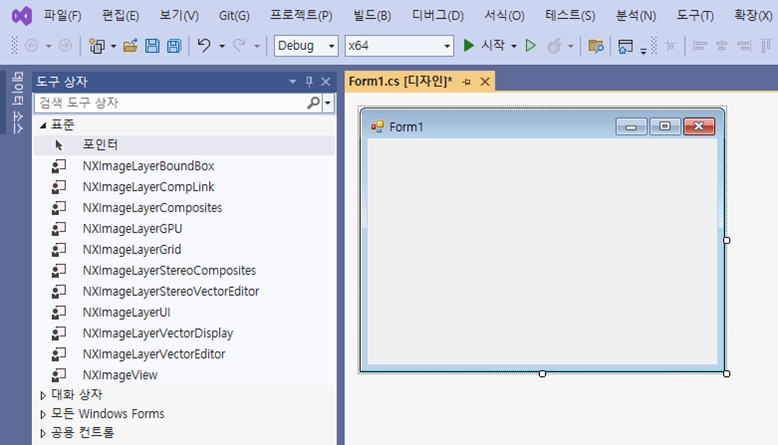Click the New Project toolbar icon
This screenshot has height=445, width=778.
(97, 46)
